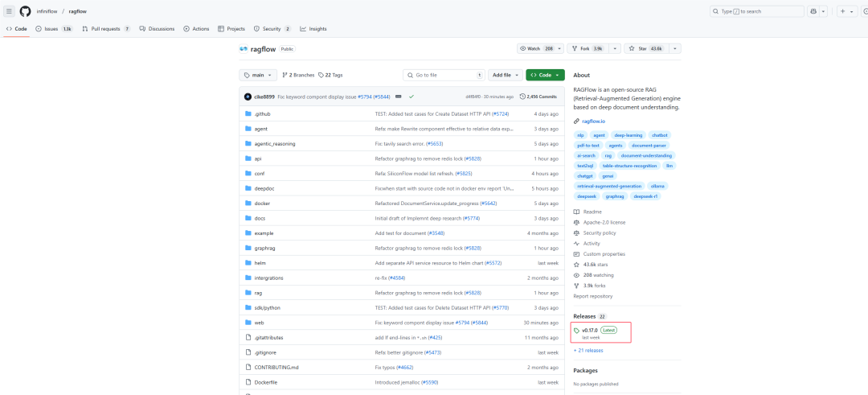Open the main branch selector
Image resolution: width=868 pixels, height=395 pixels.
pyautogui.click(x=258, y=75)
